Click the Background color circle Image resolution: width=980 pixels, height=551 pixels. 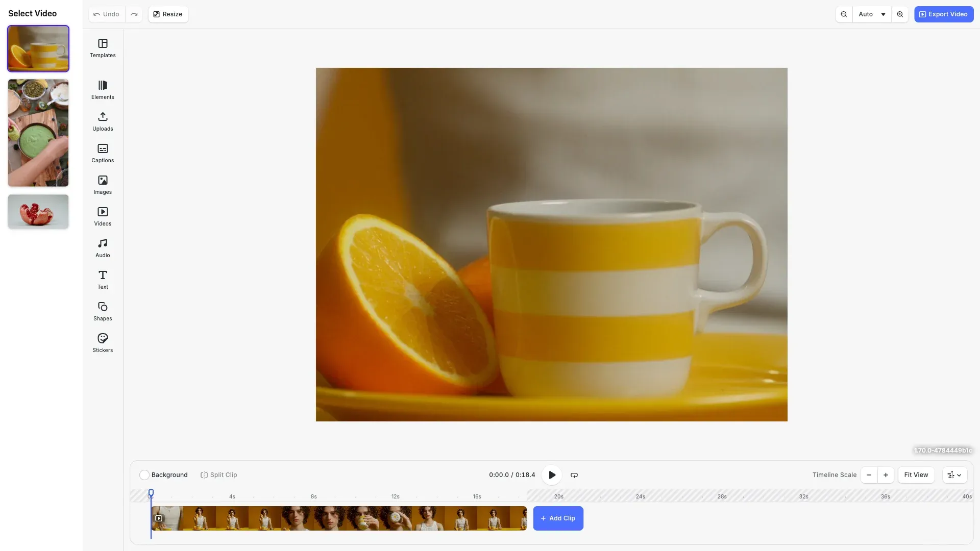[x=144, y=475]
